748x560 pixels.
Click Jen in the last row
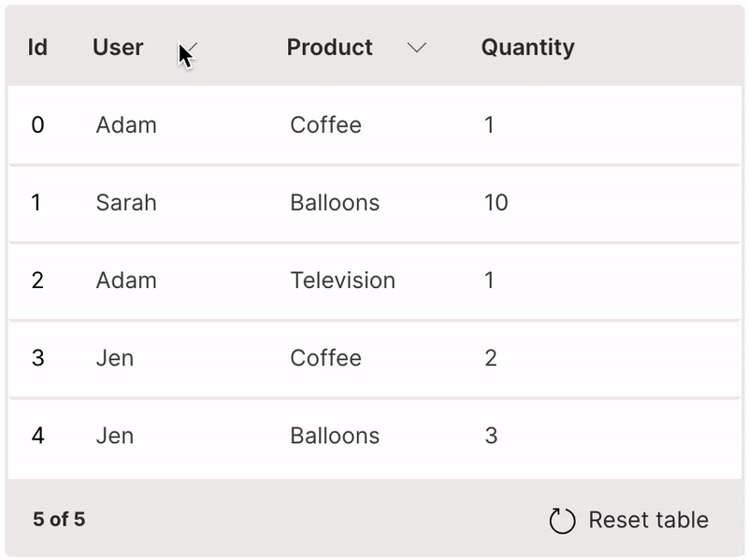pyautogui.click(x=114, y=436)
